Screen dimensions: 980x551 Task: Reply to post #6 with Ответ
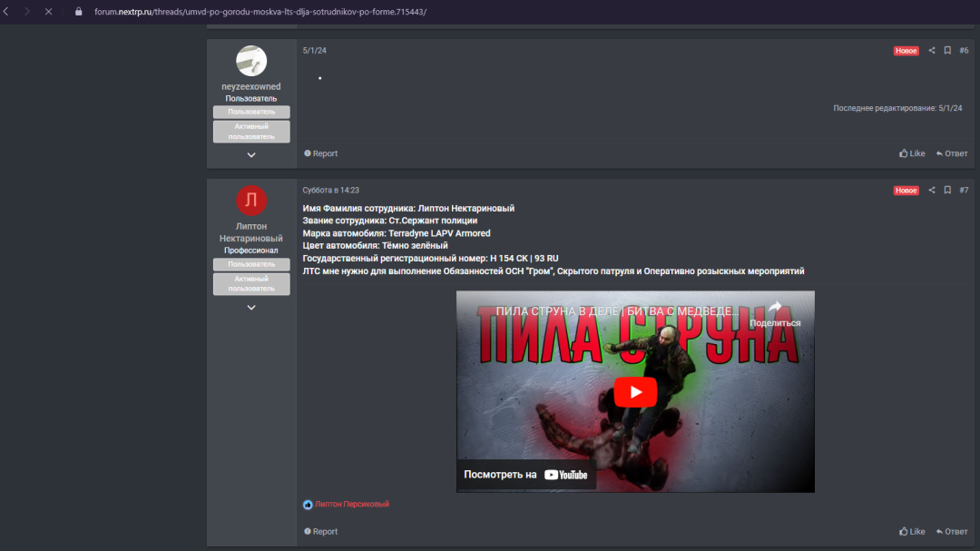pyautogui.click(x=952, y=153)
